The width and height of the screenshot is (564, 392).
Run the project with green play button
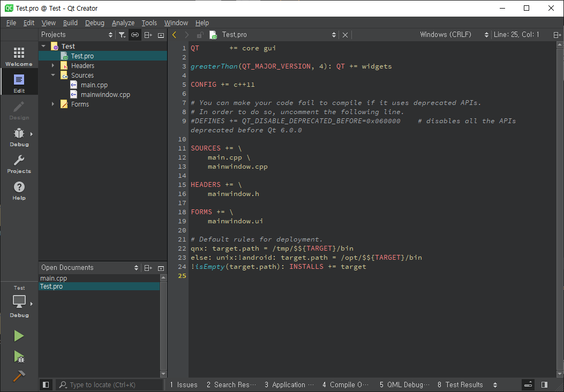click(19, 336)
